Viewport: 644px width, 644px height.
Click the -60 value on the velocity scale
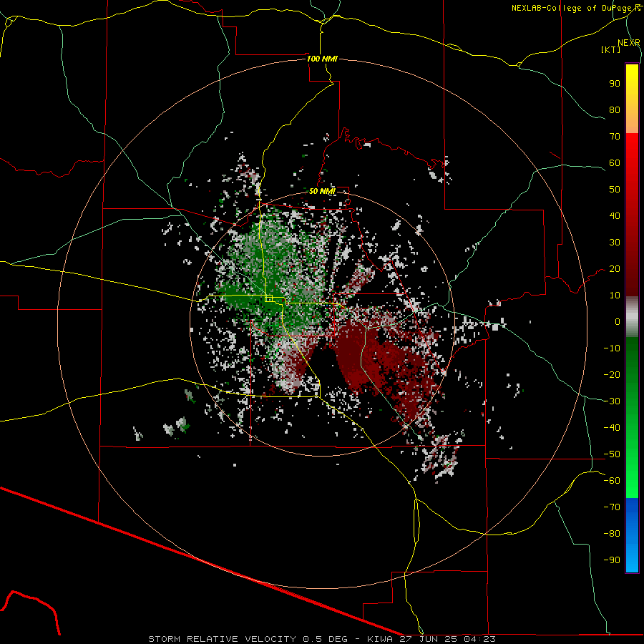pyautogui.click(x=612, y=481)
